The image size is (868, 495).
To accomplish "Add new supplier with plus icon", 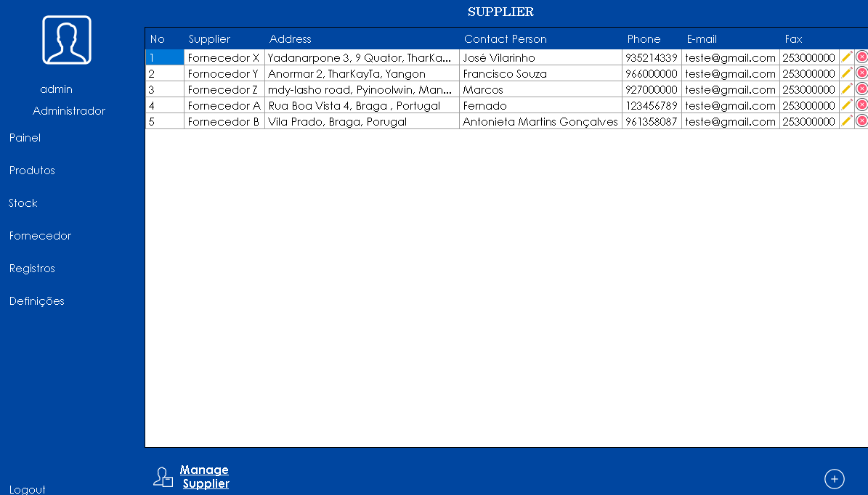I will [x=834, y=479].
